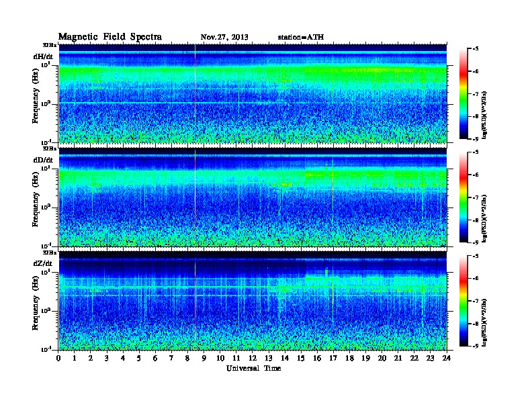Click the log PSD unit label beside dD/dt scale
Viewport: 532px width, 411px height.
point(485,218)
